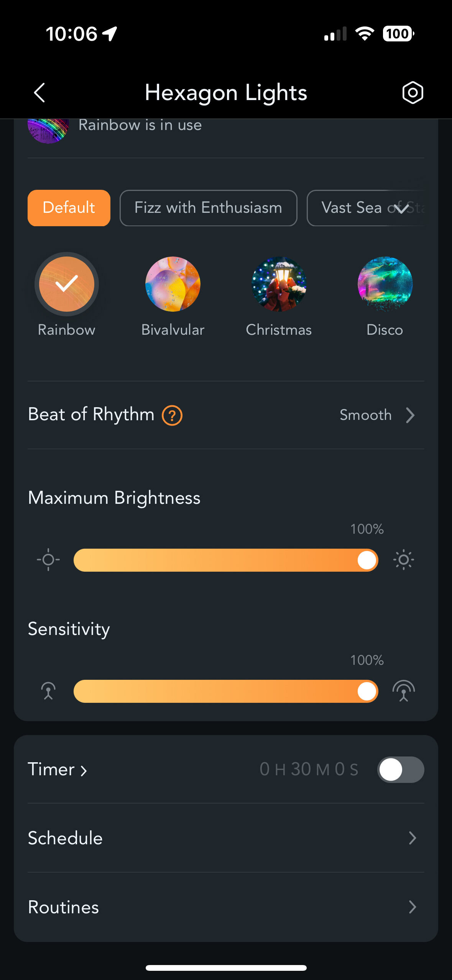Tap the high sensitivity antenna icon
The width and height of the screenshot is (452, 980).
[403, 691]
